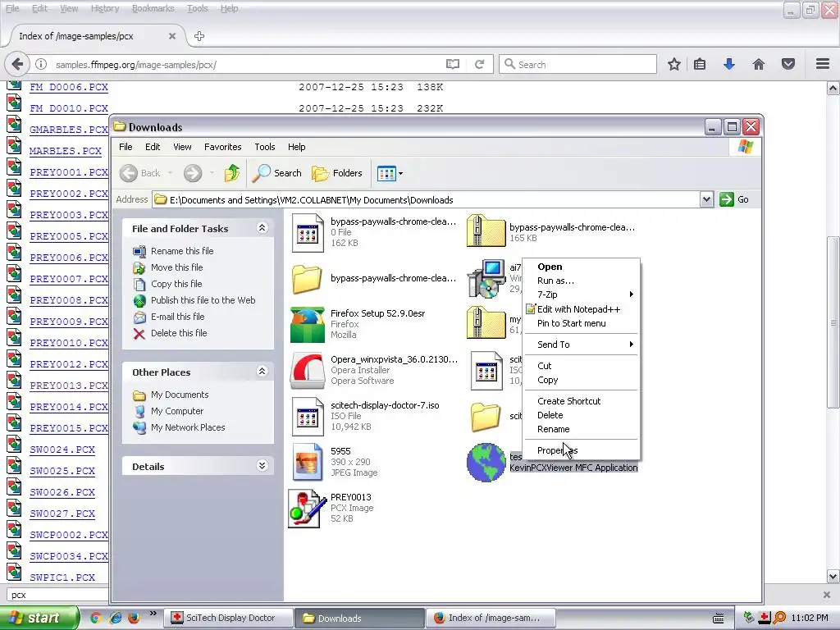Click Explorer Search toolbar button
The image size is (840, 630).
(277, 173)
